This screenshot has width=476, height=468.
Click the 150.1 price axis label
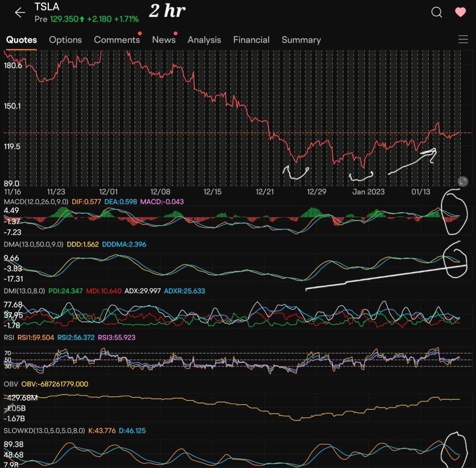tap(12, 106)
